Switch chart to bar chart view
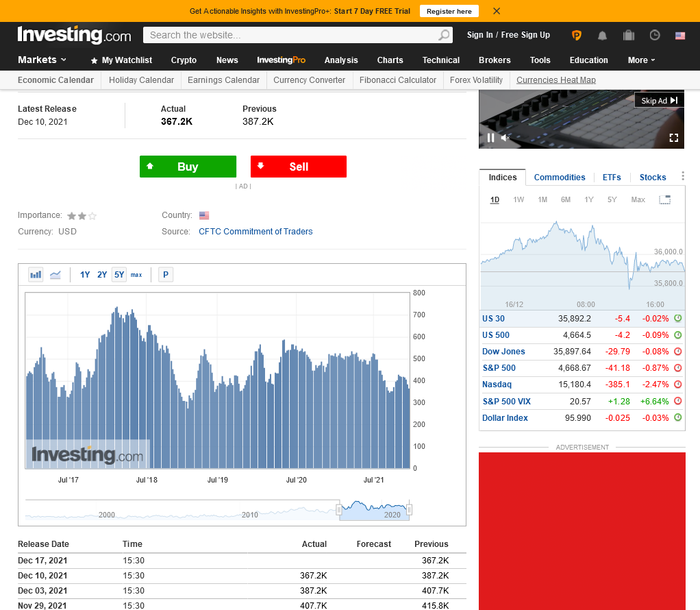The width and height of the screenshot is (700, 610). [x=36, y=275]
